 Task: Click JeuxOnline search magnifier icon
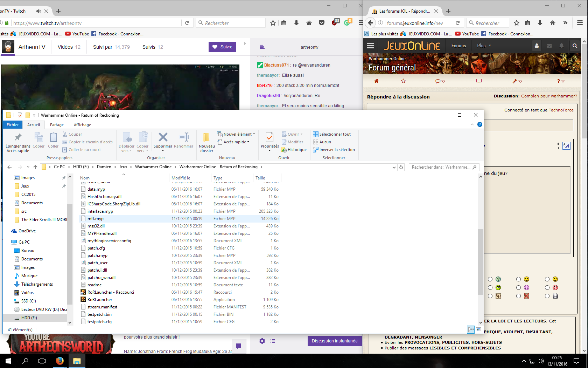(575, 46)
